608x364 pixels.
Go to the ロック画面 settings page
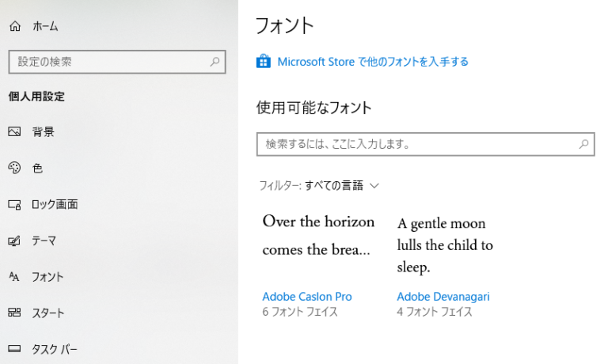pyautogui.click(x=54, y=205)
